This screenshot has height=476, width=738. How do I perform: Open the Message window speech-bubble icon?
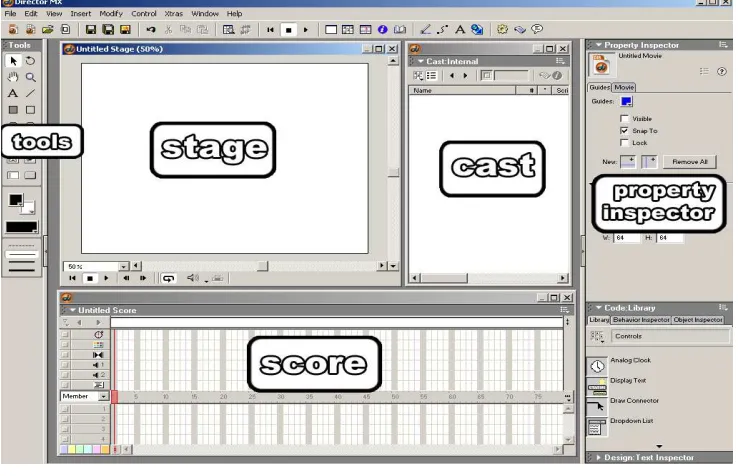537,29
